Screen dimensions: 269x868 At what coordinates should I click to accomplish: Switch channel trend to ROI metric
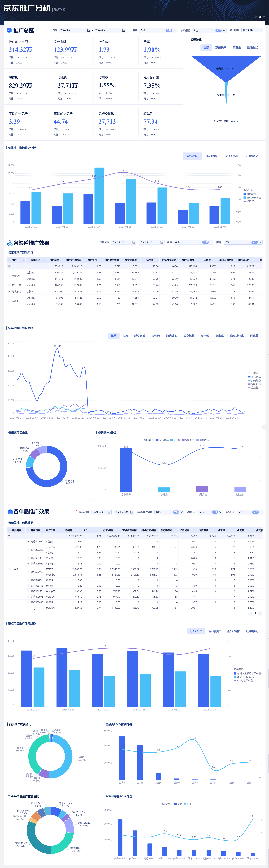[x=125, y=336]
